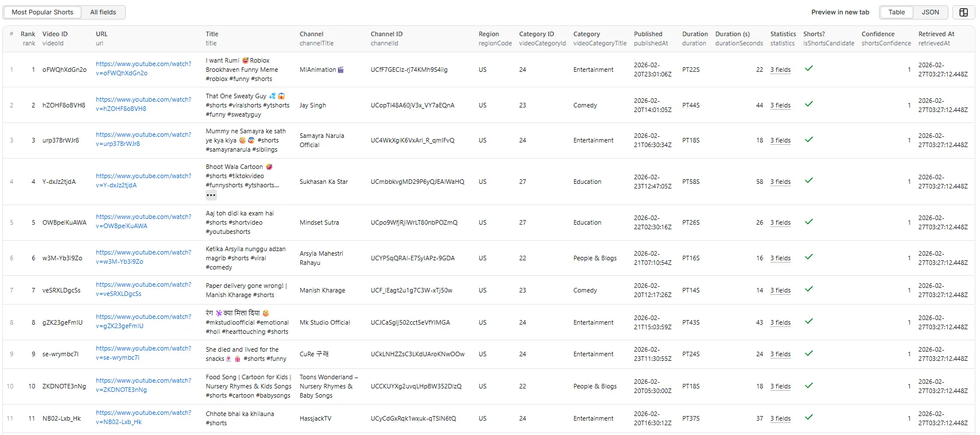Click Shorts checkmark in HassjackTV row
The height and width of the screenshot is (435, 980).
808,417
